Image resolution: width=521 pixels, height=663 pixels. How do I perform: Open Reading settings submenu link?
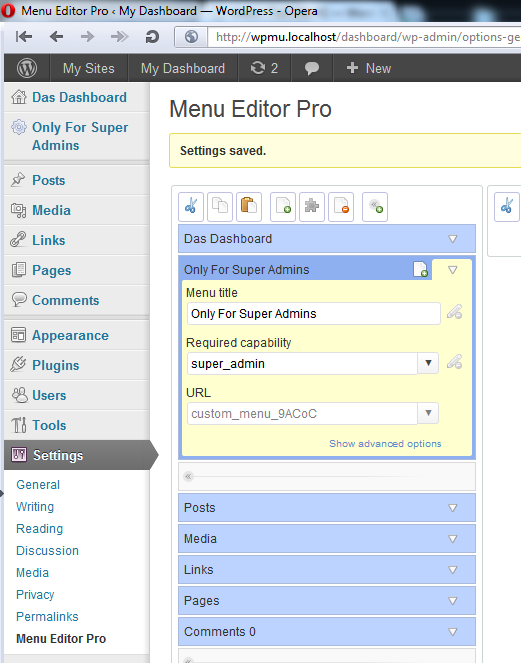(39, 529)
